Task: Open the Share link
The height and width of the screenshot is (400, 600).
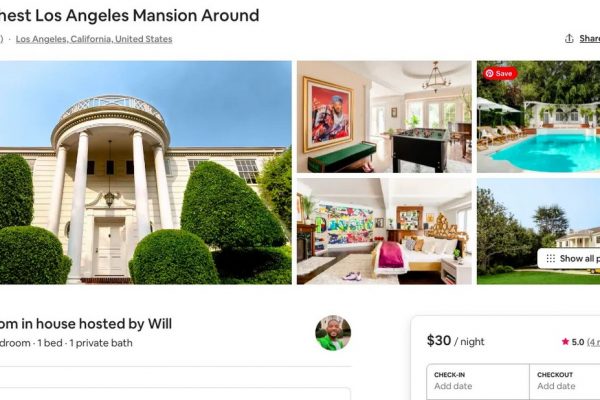Action: coord(589,39)
